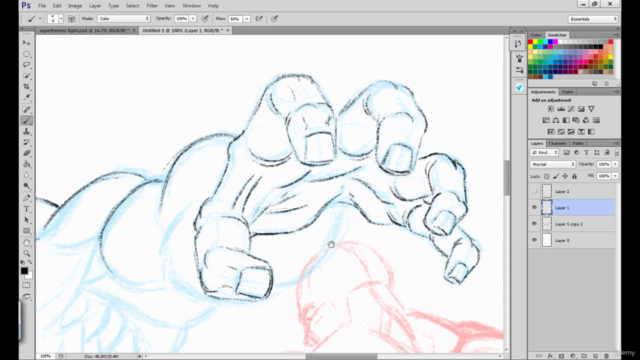Image resolution: width=640 pixels, height=360 pixels.
Task: Open the Image menu
Action: click(x=75, y=6)
